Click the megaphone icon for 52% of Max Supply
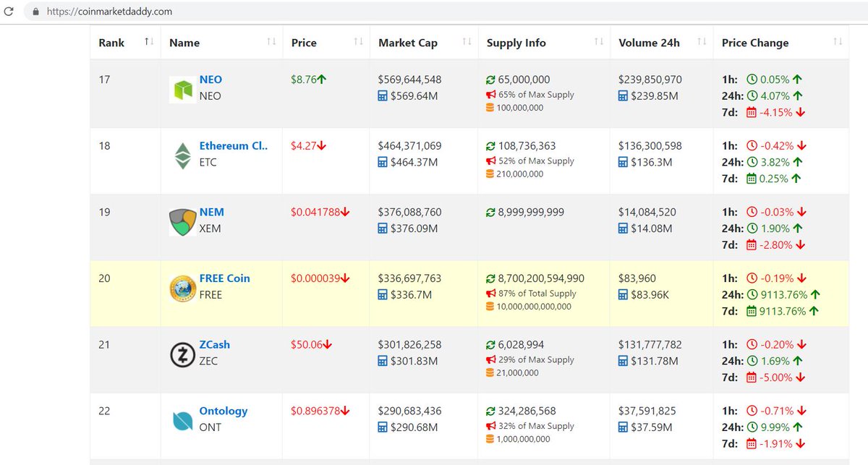Screen dimensions: 868x465 [x=491, y=161]
